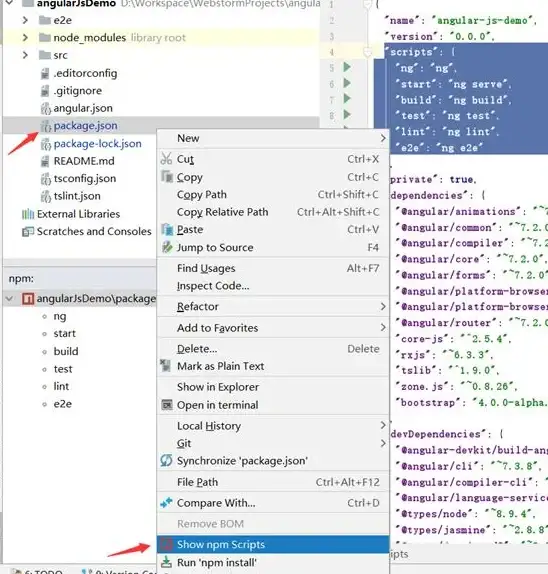This screenshot has width=548, height=574.
Task: Select the ng npm script
Action: [60, 316]
